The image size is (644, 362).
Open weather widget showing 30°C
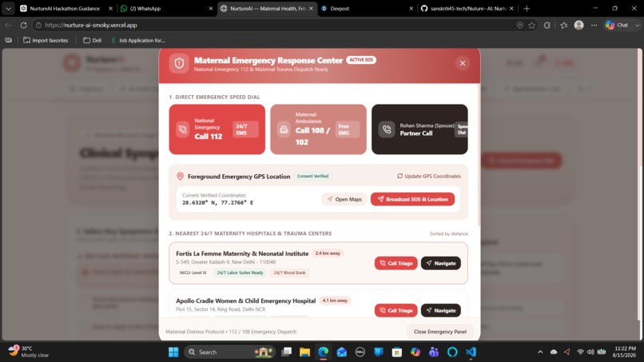click(29, 352)
